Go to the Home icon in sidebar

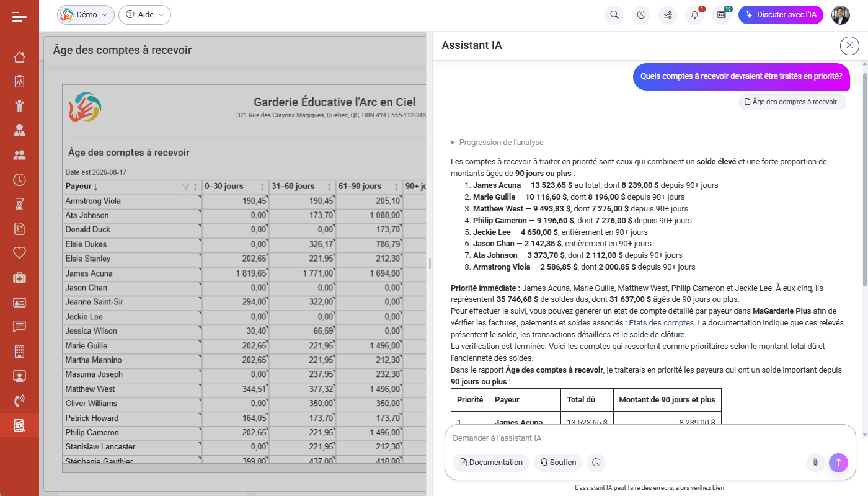pyautogui.click(x=19, y=57)
